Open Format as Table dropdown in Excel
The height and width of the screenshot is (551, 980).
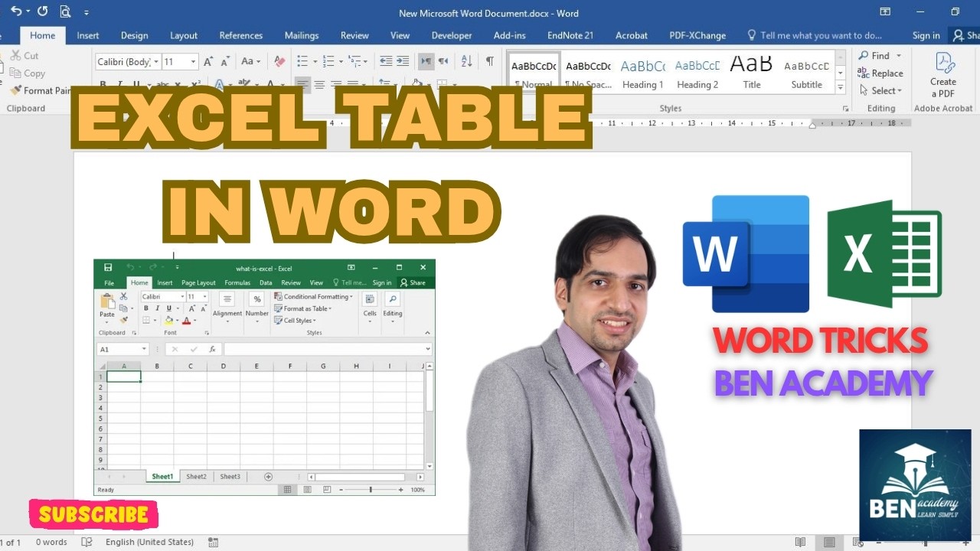[302, 308]
